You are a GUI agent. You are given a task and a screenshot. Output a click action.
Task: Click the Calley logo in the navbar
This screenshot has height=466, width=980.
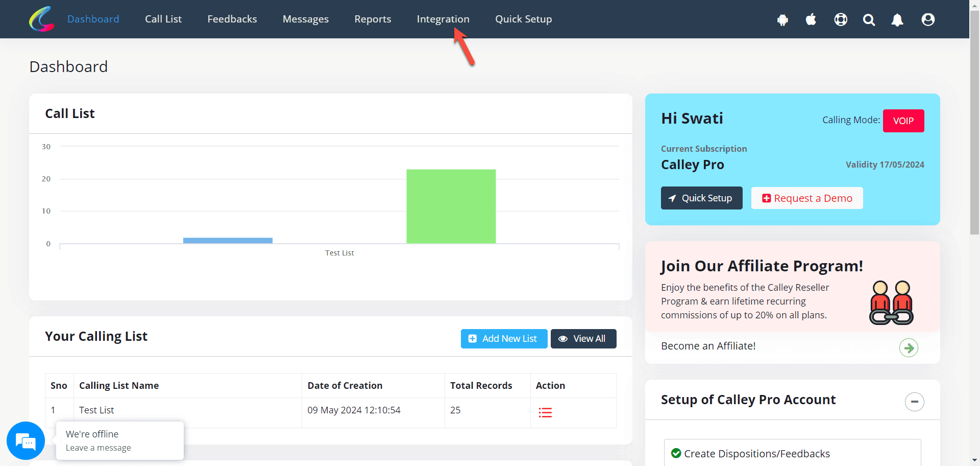[41, 19]
